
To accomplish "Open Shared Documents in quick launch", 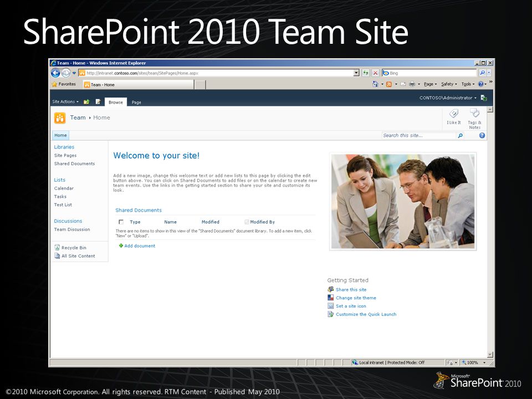I will [x=74, y=163].
